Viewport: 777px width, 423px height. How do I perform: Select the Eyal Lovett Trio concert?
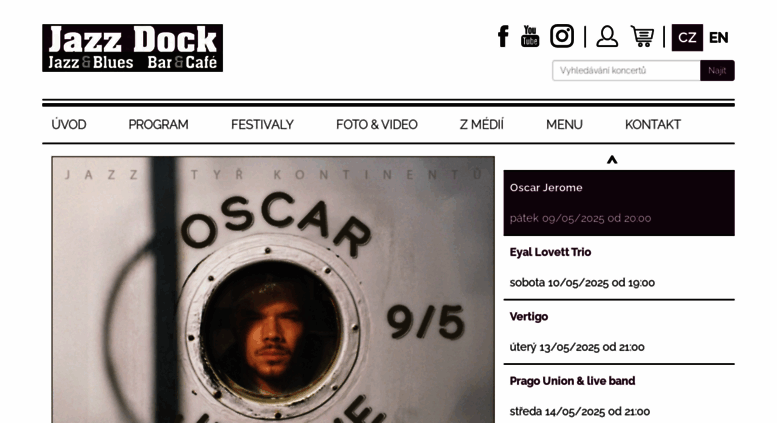619,267
